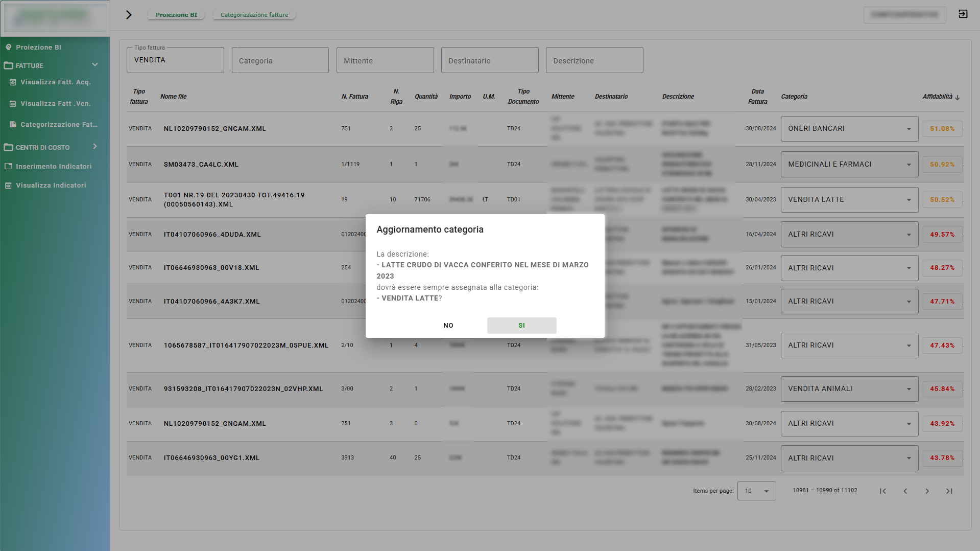This screenshot has width=980, height=551.
Task: Go to the next page arrow
Action: click(x=927, y=491)
